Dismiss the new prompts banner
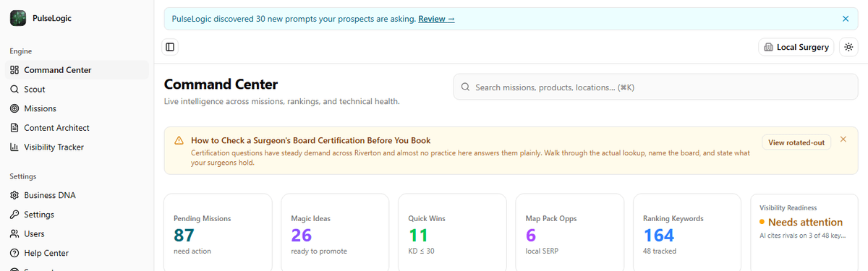This screenshot has height=271, width=868. coord(846,19)
